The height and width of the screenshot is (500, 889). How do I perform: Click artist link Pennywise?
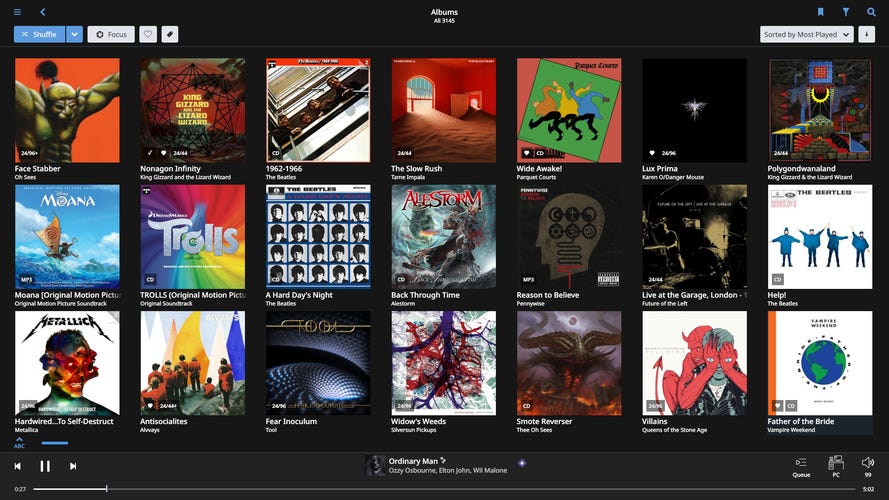point(530,304)
